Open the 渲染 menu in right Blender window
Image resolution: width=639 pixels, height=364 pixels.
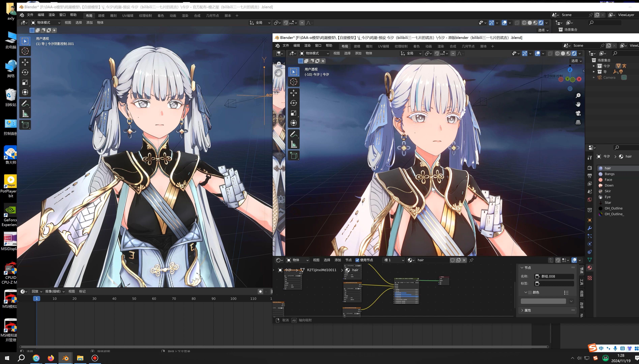coord(307,45)
